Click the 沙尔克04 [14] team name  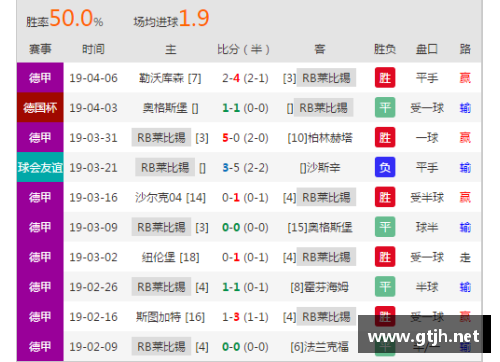(x=170, y=198)
